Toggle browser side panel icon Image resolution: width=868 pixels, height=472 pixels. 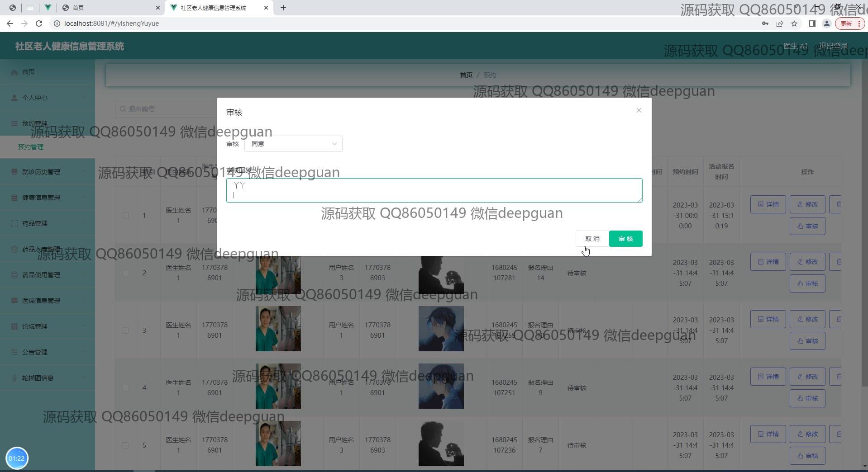click(x=812, y=24)
